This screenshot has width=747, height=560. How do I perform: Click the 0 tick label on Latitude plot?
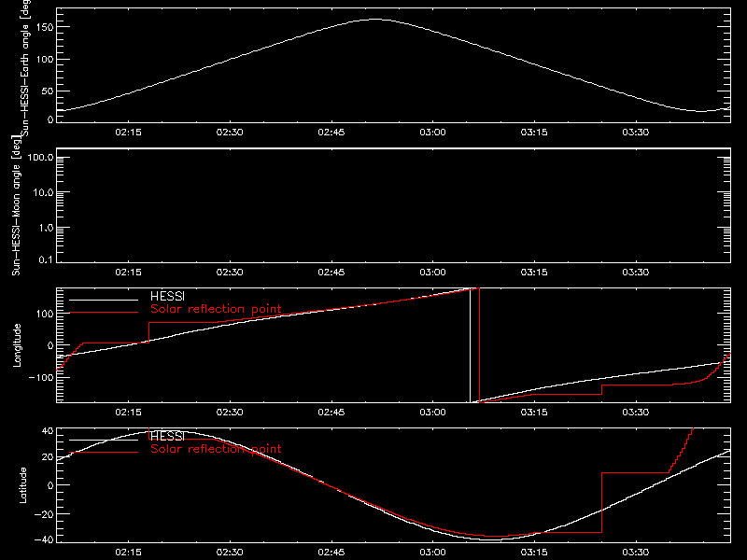click(x=50, y=485)
